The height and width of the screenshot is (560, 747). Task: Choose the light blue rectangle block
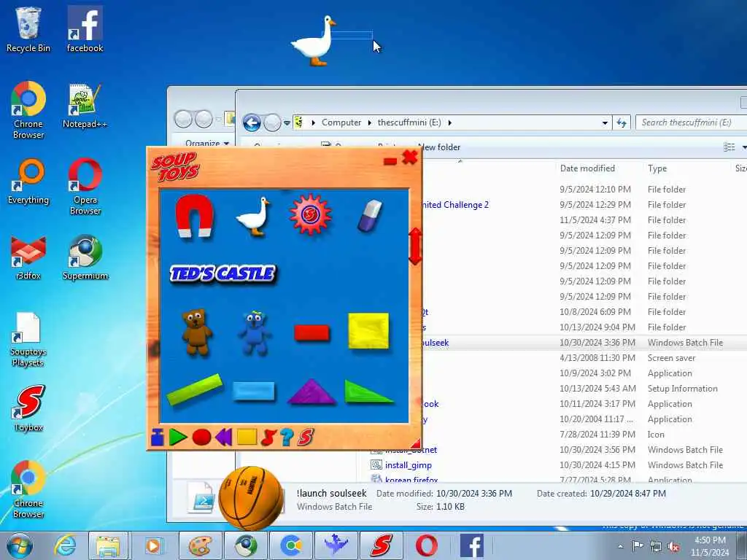tap(254, 391)
